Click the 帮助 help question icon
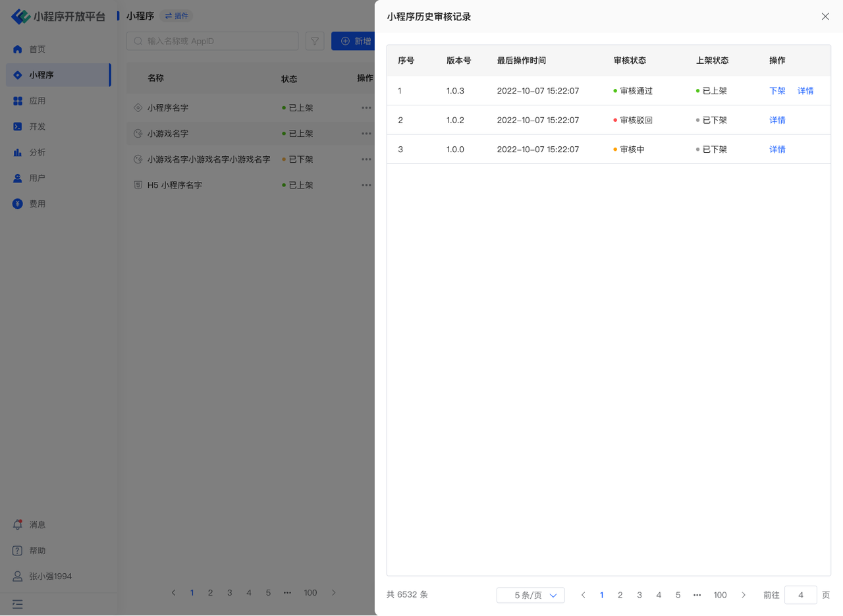This screenshot has width=843, height=616. pos(18,550)
